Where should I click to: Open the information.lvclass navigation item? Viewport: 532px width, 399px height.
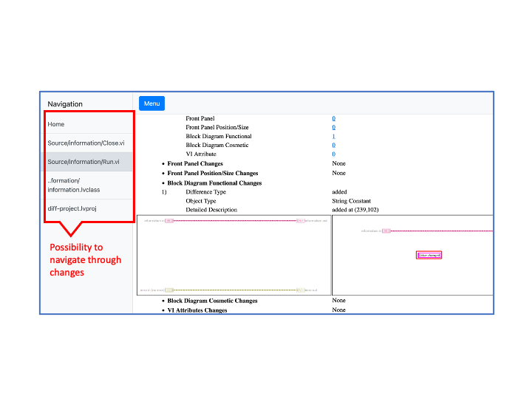pyautogui.click(x=73, y=185)
